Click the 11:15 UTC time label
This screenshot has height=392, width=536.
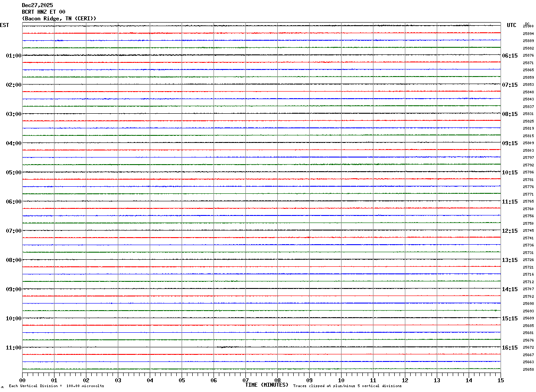pos(510,202)
